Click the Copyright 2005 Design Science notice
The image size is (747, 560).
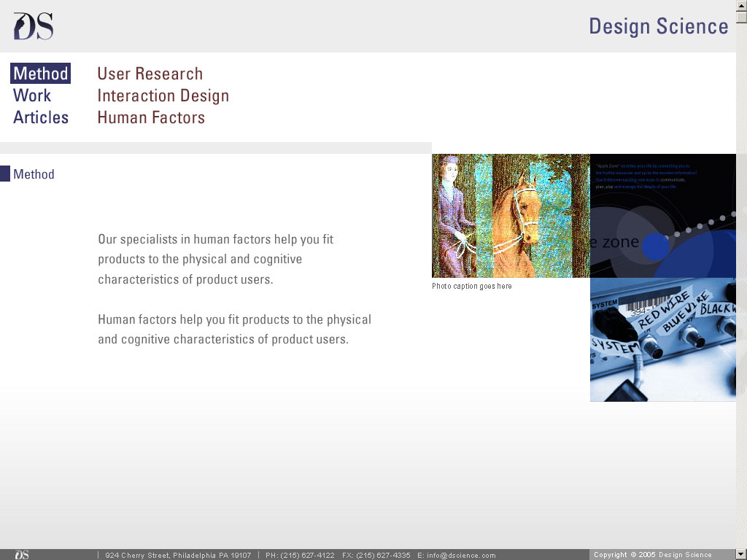(652, 555)
